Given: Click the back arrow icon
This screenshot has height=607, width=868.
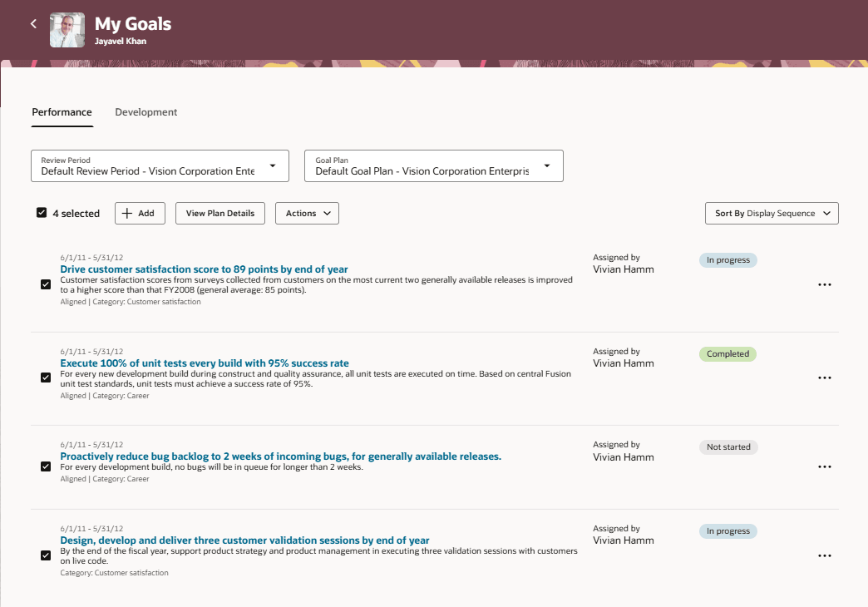Looking at the screenshot, I should point(33,23).
